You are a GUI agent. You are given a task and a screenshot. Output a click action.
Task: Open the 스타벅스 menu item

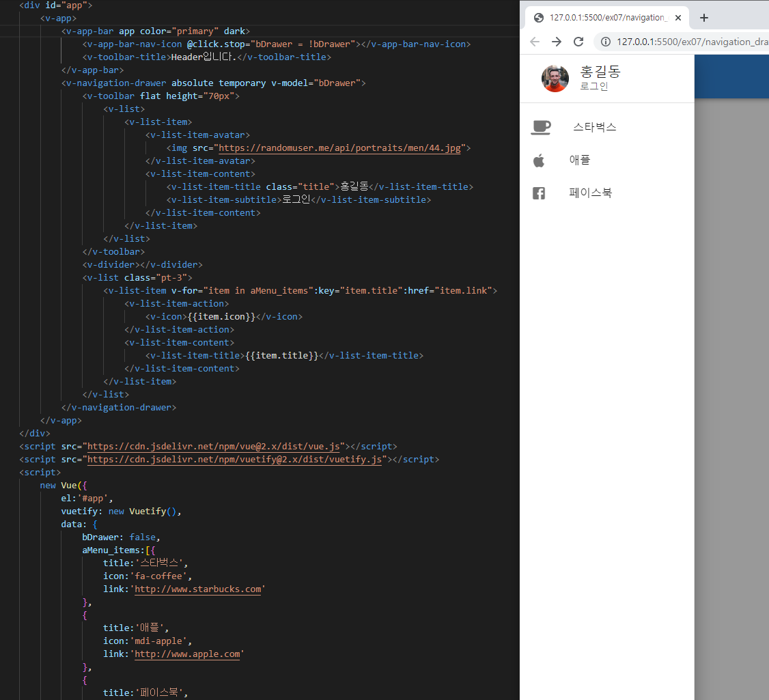pyautogui.click(x=607, y=128)
